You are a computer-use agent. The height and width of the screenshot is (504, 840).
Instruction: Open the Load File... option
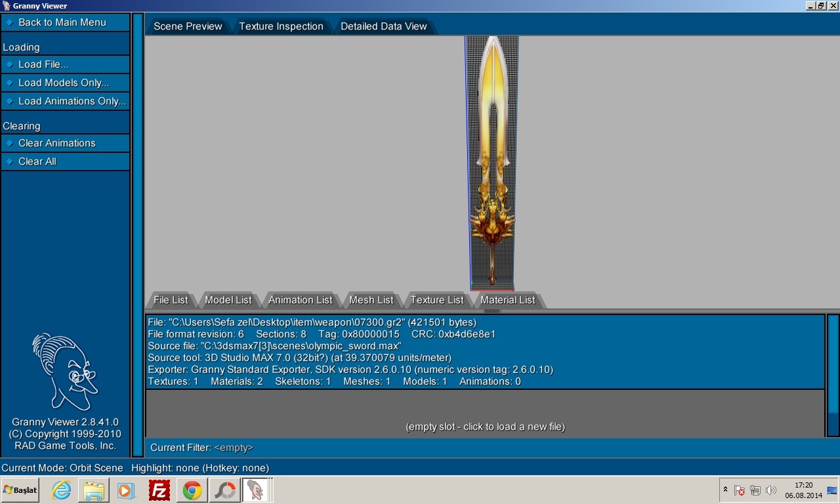click(x=66, y=64)
